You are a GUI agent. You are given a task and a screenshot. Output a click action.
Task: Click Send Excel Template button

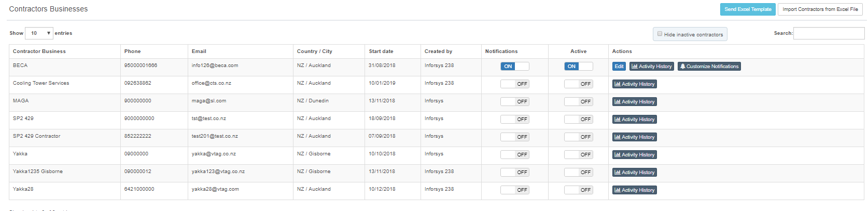[x=748, y=9]
